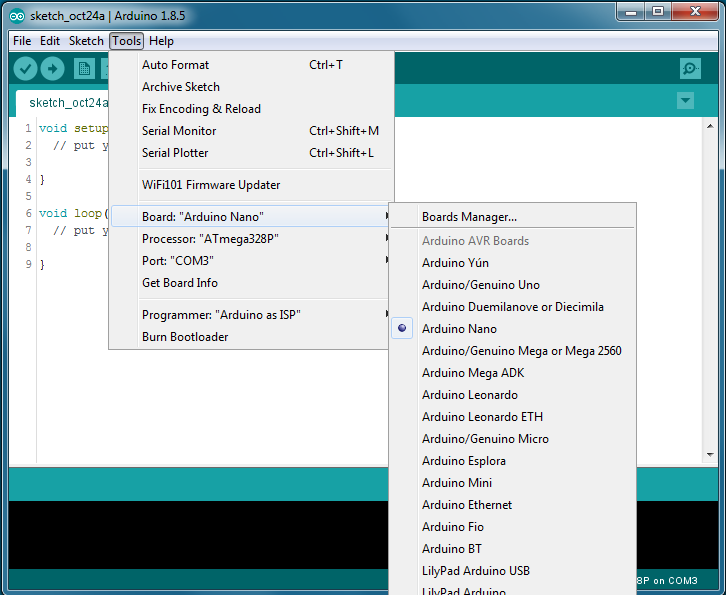Open Serial Monitor from Tools menu

(x=252, y=131)
